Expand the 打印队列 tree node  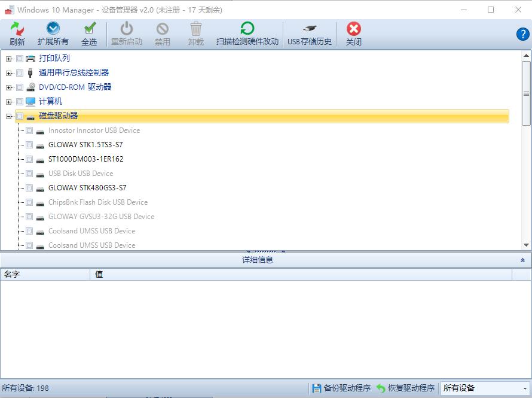pos(8,58)
